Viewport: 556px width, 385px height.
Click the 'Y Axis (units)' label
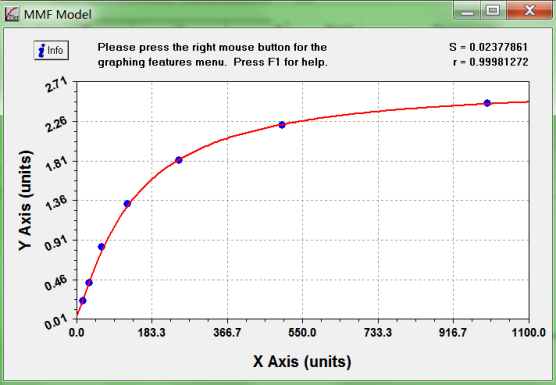click(26, 201)
